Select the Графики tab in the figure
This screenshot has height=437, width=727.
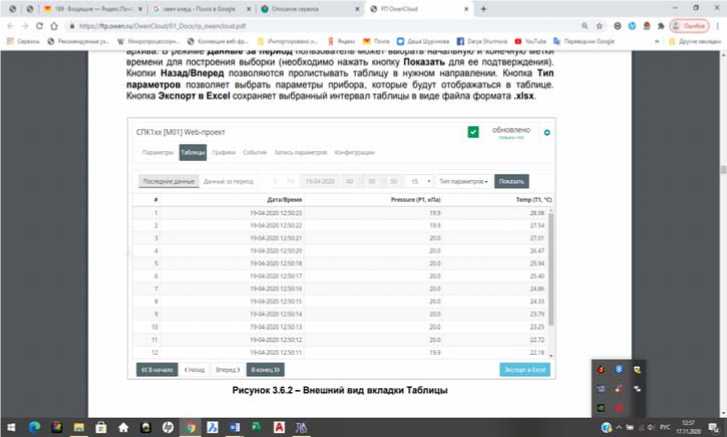pyautogui.click(x=224, y=152)
